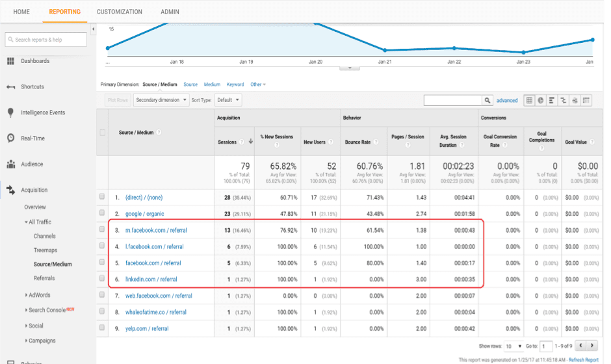The height and width of the screenshot is (364, 611).
Task: Click help icon next to Sessions header
Action: [242, 142]
